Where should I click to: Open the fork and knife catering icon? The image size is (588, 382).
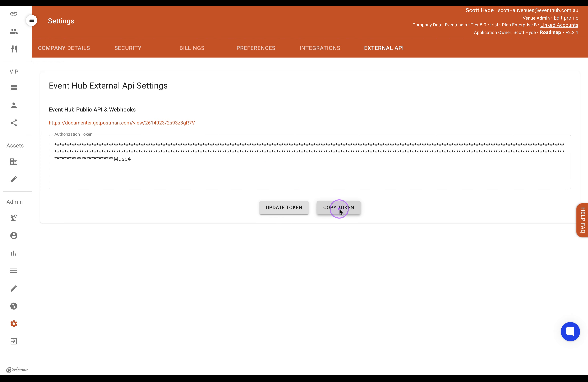point(14,49)
